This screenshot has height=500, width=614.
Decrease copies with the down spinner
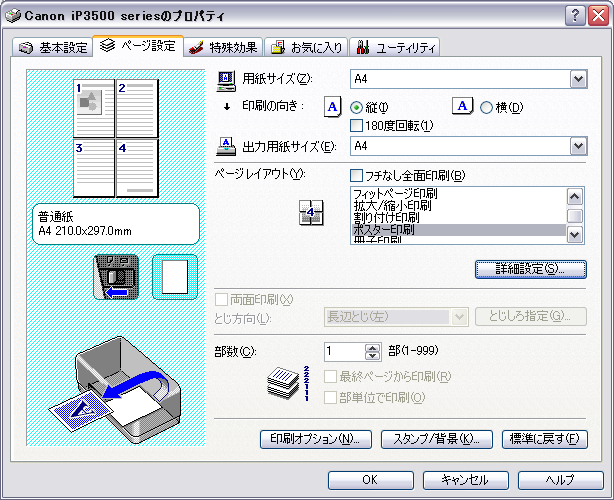click(372, 356)
